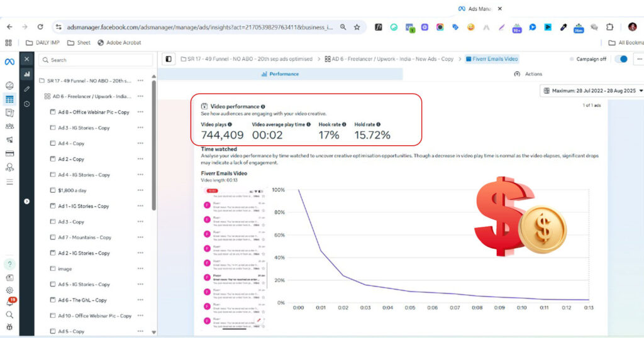Open Settings gear icon in sidebar
Screen dimensions: 644x338
9,290
